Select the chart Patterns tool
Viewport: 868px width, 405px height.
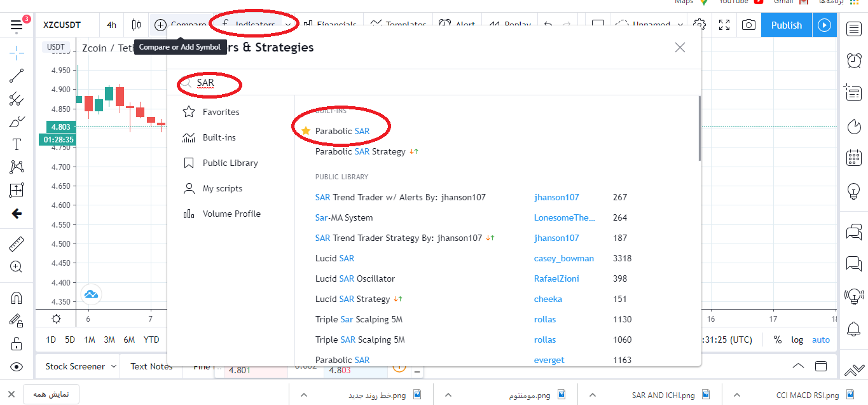click(17, 167)
